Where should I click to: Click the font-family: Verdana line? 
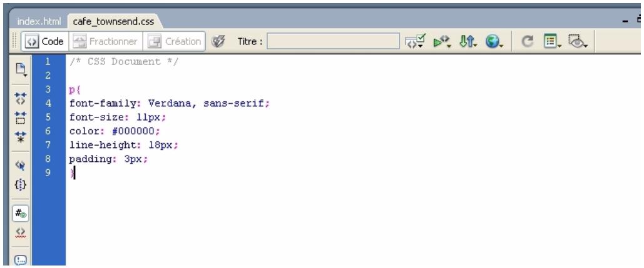point(170,103)
